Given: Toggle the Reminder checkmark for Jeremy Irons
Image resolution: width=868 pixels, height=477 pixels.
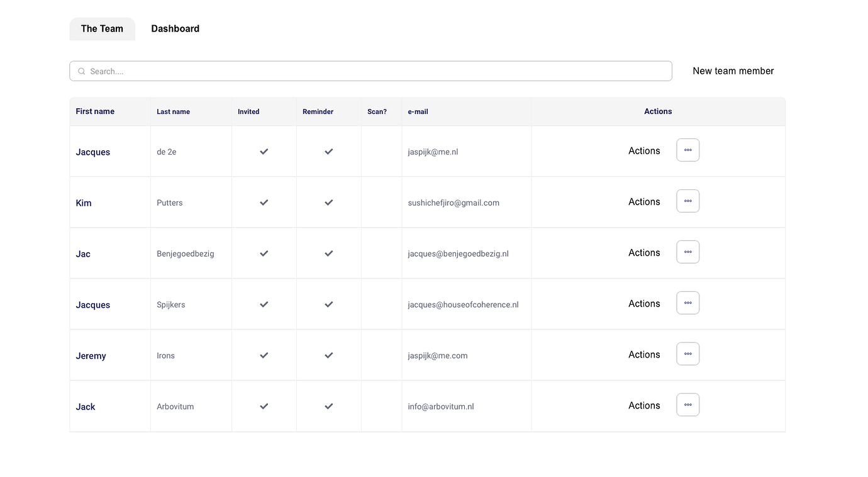Looking at the screenshot, I should click(328, 356).
